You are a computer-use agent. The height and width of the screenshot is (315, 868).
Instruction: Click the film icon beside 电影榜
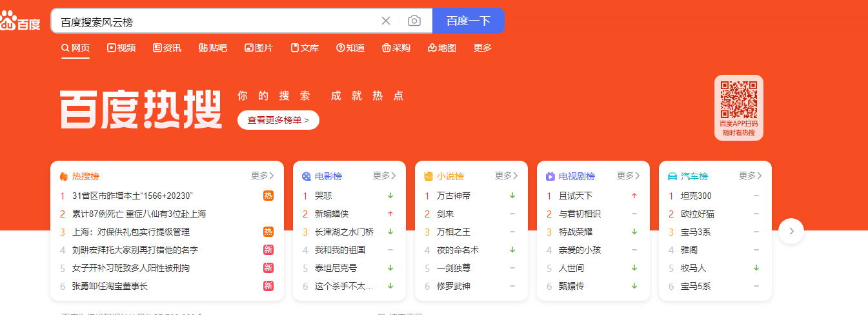307,176
